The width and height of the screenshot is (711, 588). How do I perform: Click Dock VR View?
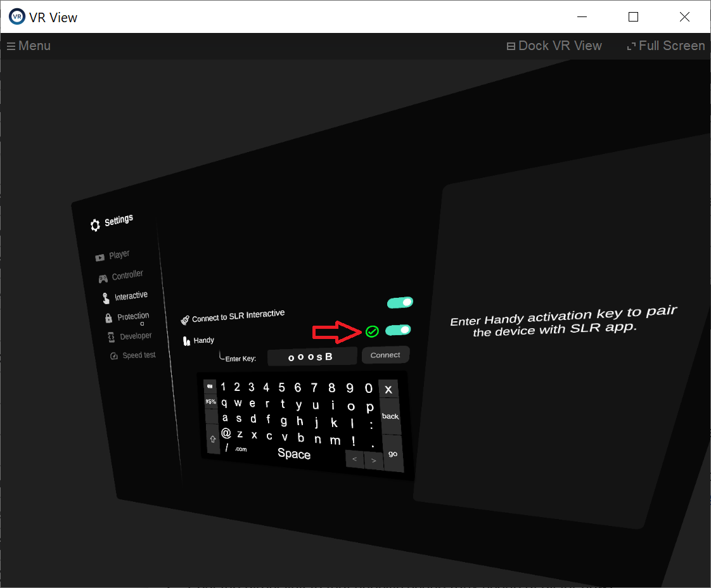tap(554, 46)
